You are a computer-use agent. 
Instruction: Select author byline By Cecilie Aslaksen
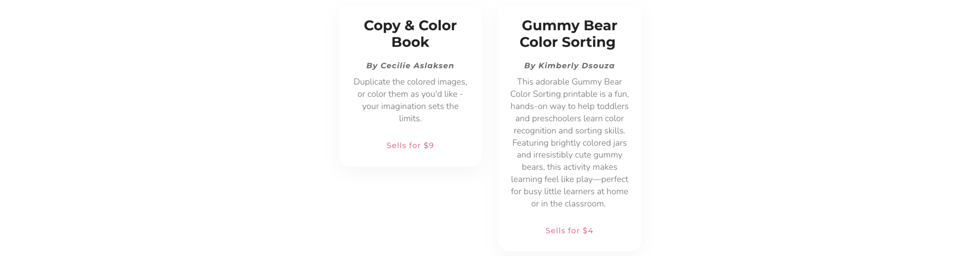coord(410,66)
